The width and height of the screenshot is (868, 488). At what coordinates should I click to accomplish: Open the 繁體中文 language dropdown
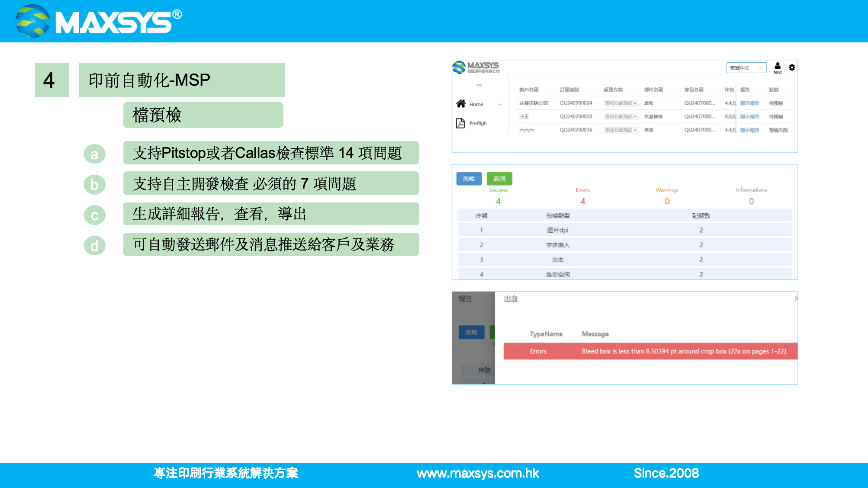(x=746, y=68)
